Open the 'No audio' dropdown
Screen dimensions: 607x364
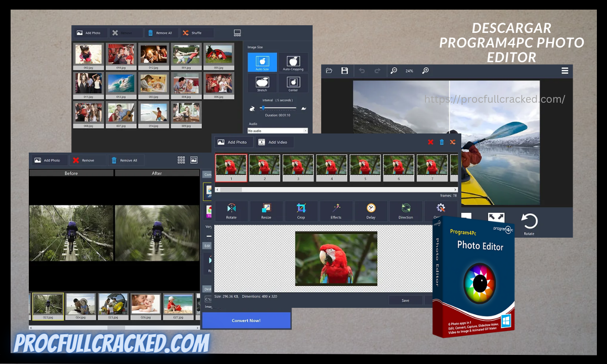277,130
